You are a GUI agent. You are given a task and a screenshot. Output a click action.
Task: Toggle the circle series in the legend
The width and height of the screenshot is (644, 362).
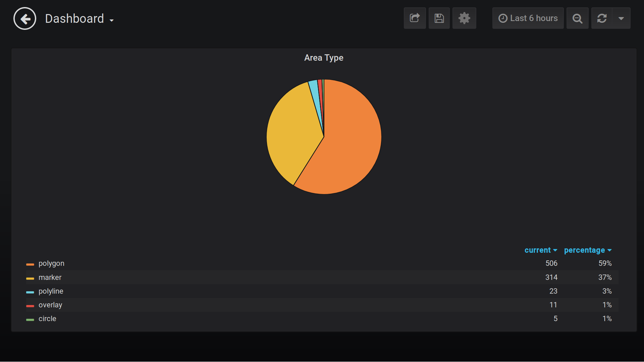(47, 318)
